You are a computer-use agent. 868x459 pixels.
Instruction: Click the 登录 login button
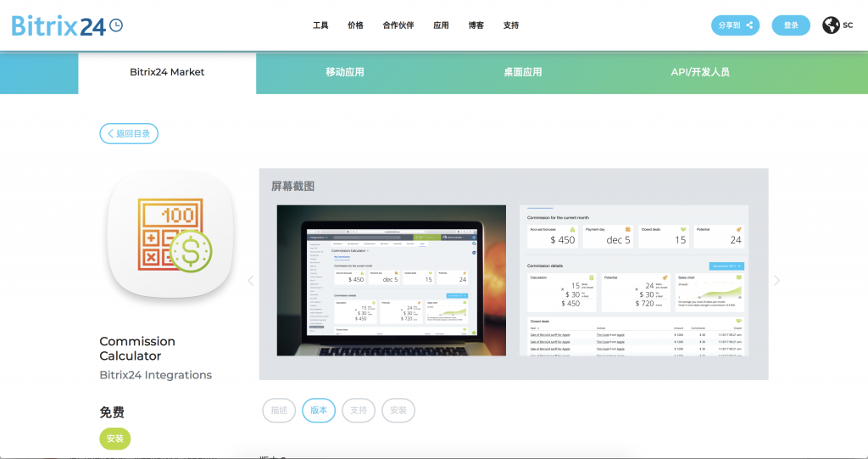point(791,25)
